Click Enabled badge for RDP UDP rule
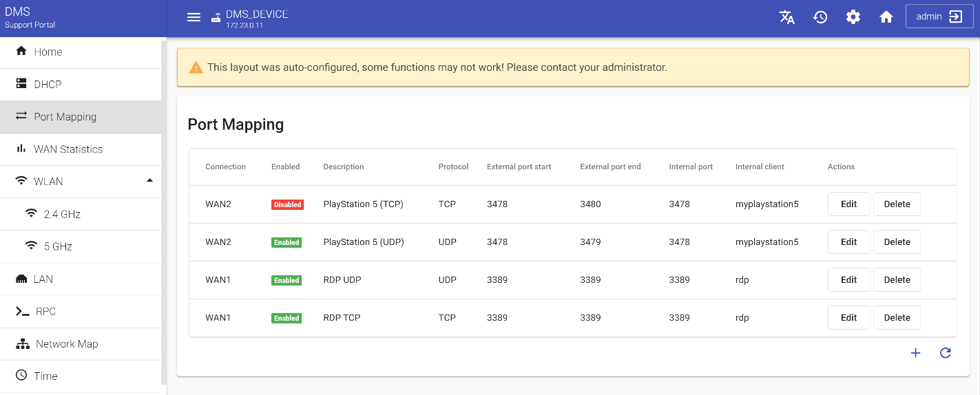Screen dimensions: 980x395 [286, 280]
